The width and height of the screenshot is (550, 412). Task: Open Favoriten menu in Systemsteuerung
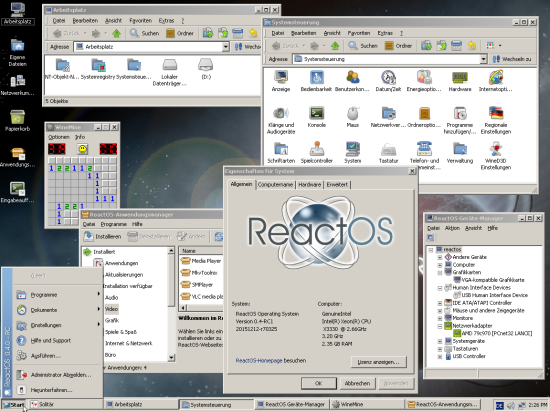tap(359, 33)
